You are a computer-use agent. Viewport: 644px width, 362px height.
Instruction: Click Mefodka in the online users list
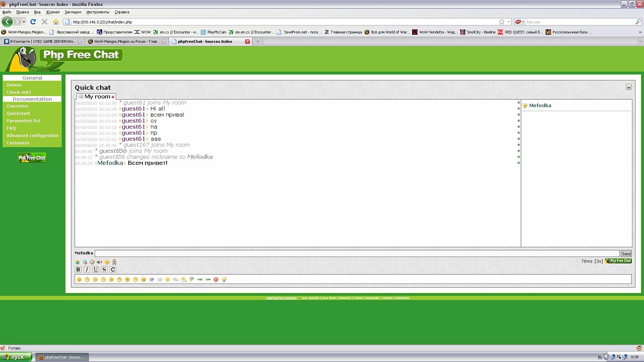coord(540,106)
